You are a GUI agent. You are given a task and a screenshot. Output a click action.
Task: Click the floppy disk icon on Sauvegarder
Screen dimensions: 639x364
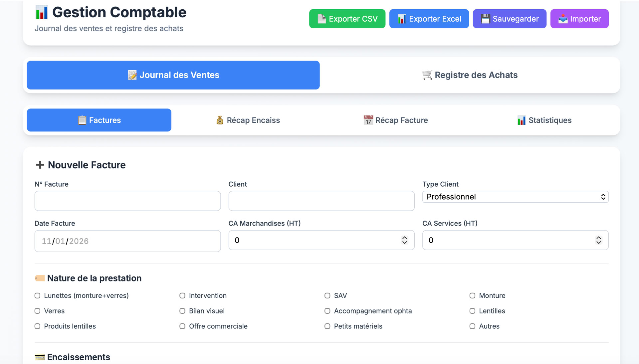(485, 19)
